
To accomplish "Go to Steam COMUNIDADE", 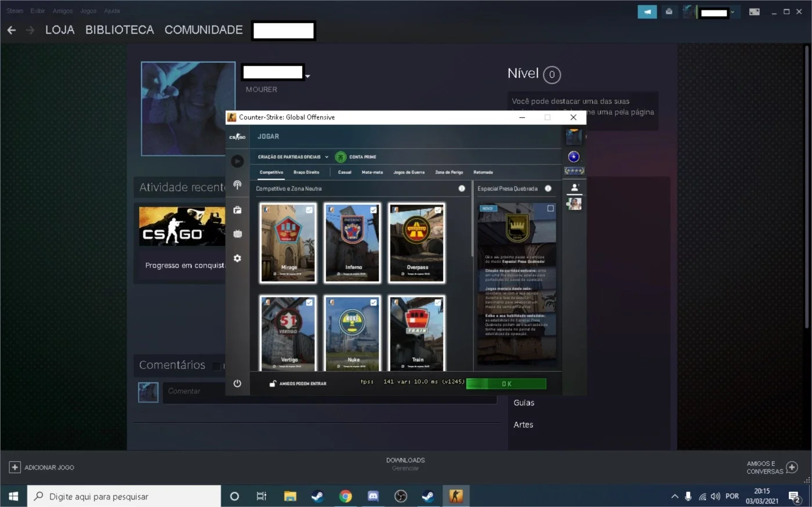I will pyautogui.click(x=204, y=30).
